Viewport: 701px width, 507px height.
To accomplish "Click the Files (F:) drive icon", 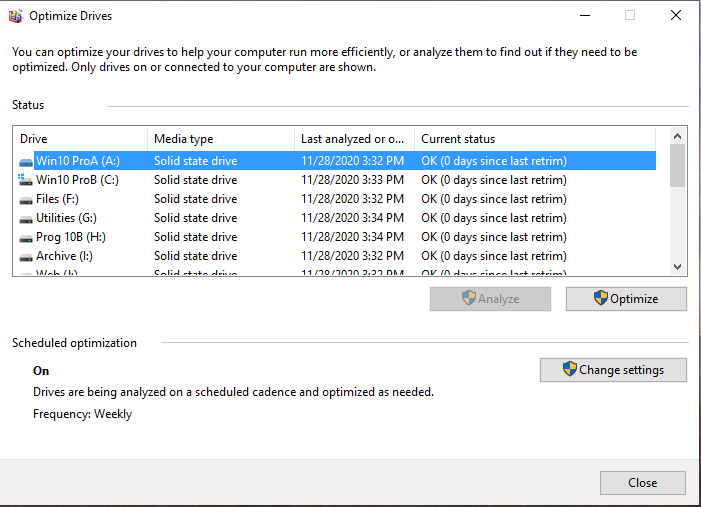I will pos(26,199).
